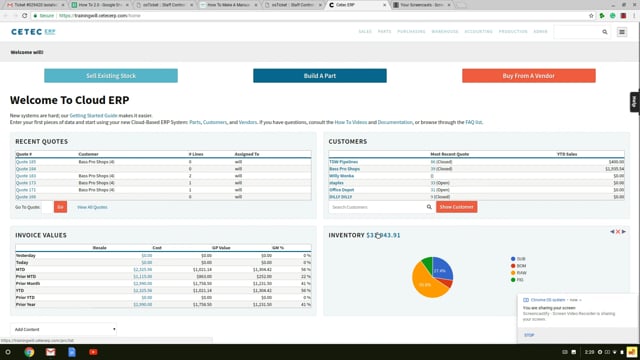Open YouTube from the shelf
Screen dimensions: 640x360
pyautogui.click(x=93, y=352)
